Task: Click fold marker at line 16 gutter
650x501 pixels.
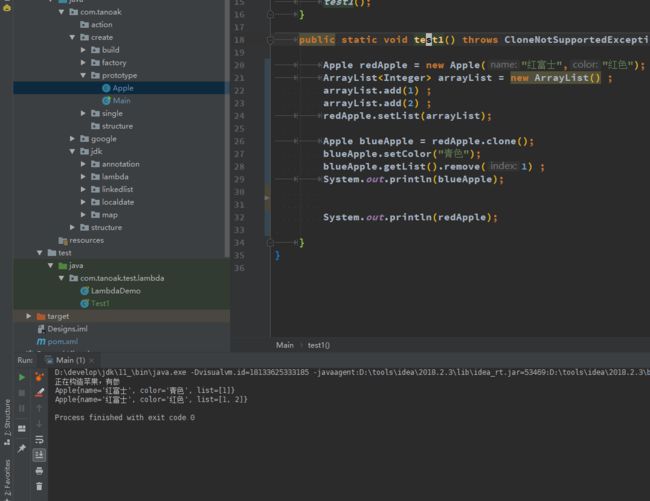Action: 270,15
